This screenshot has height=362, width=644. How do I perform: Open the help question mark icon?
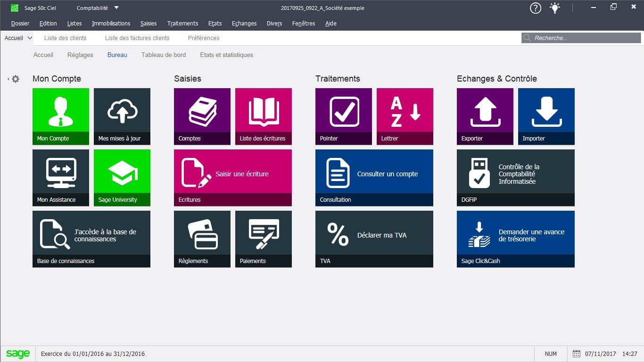(535, 8)
